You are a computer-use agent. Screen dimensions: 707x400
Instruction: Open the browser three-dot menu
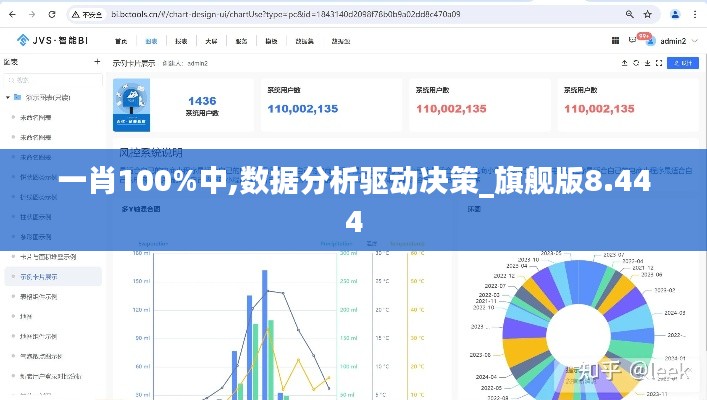click(695, 14)
